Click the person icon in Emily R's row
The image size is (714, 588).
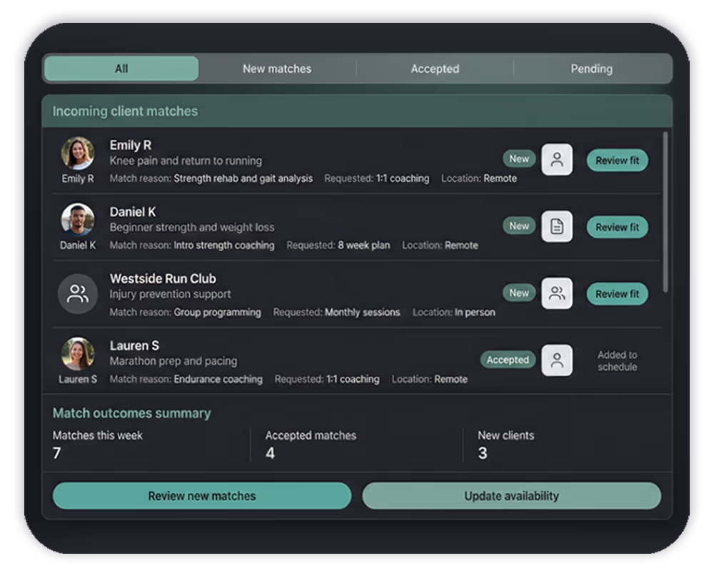pyautogui.click(x=557, y=160)
